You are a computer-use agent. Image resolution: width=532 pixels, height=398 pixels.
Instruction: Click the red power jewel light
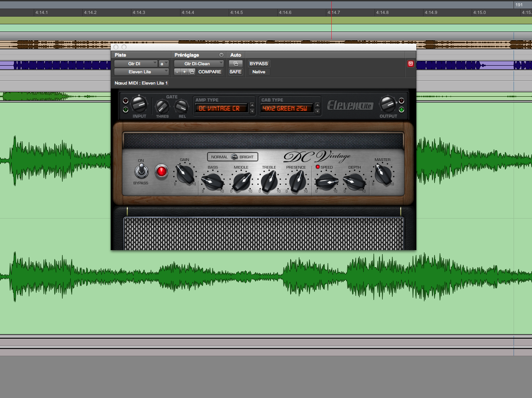pos(162,171)
